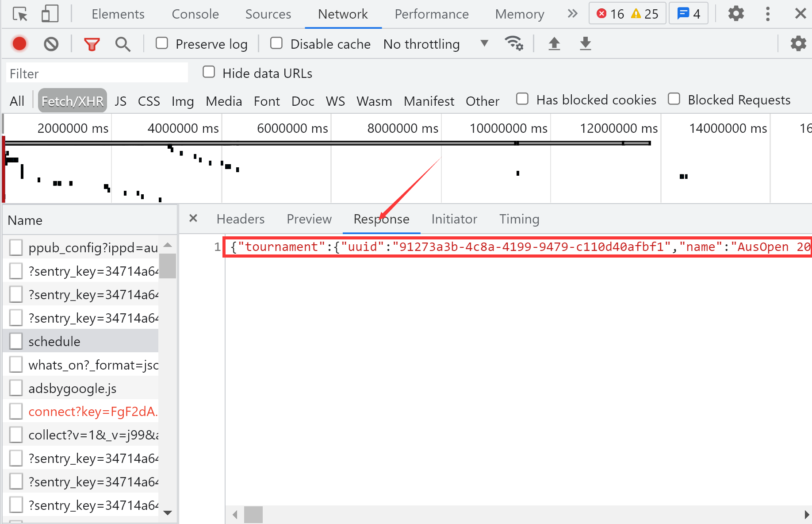Filter requests by Font
Screen dimensions: 812x524
(x=267, y=101)
